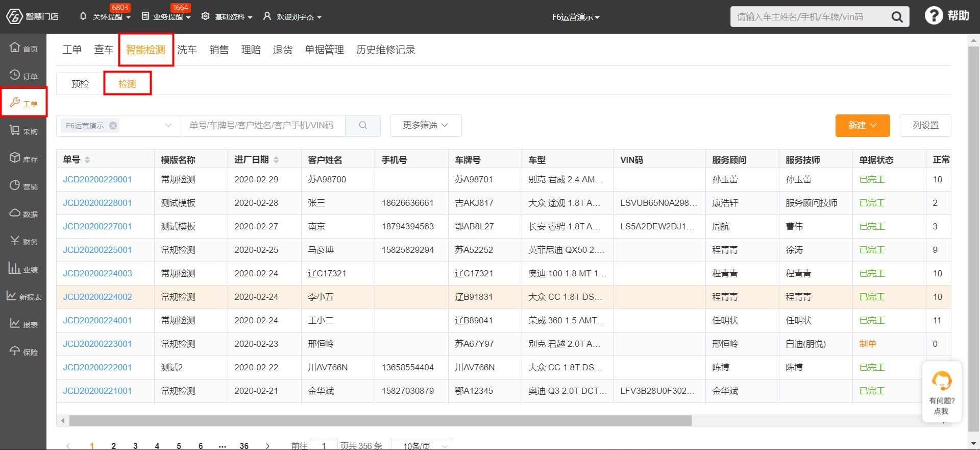Open the 新报表 line chart icon

(x=11, y=296)
